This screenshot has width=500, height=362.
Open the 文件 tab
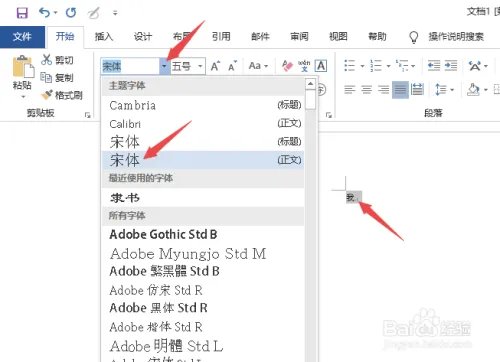[x=22, y=37]
